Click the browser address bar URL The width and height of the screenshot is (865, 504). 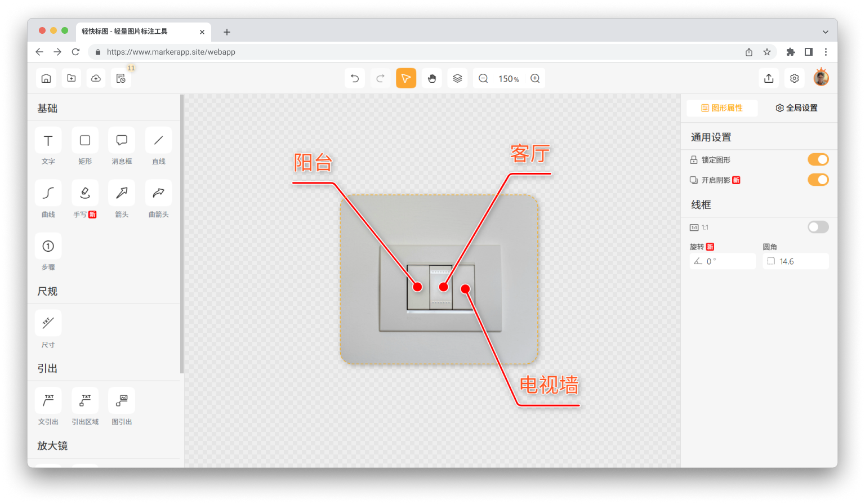tap(171, 52)
